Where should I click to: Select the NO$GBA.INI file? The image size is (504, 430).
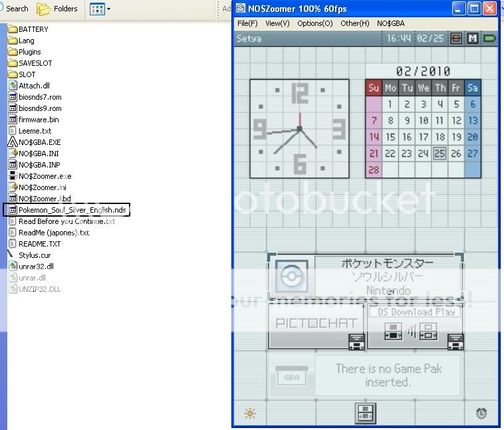pyautogui.click(x=34, y=154)
